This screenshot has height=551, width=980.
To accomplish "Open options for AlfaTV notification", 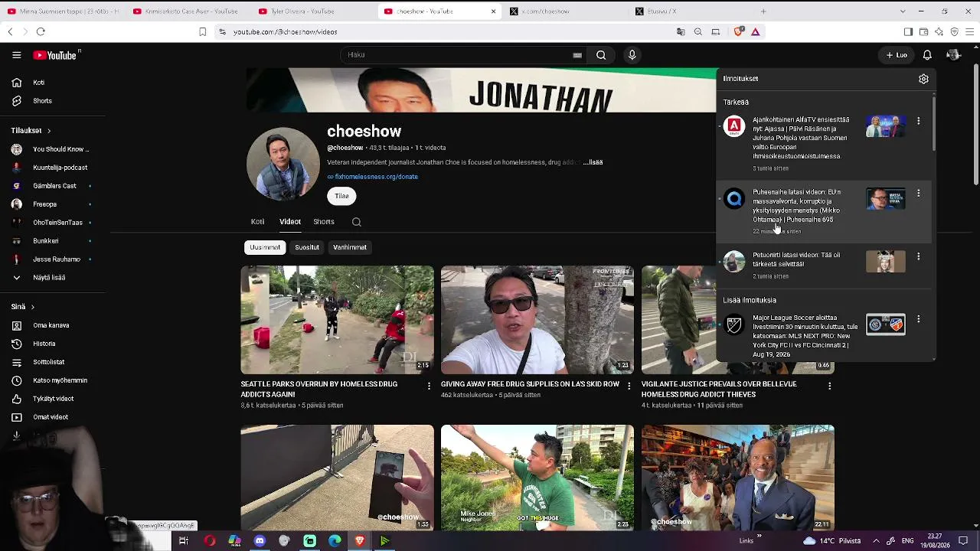I will 918,121.
